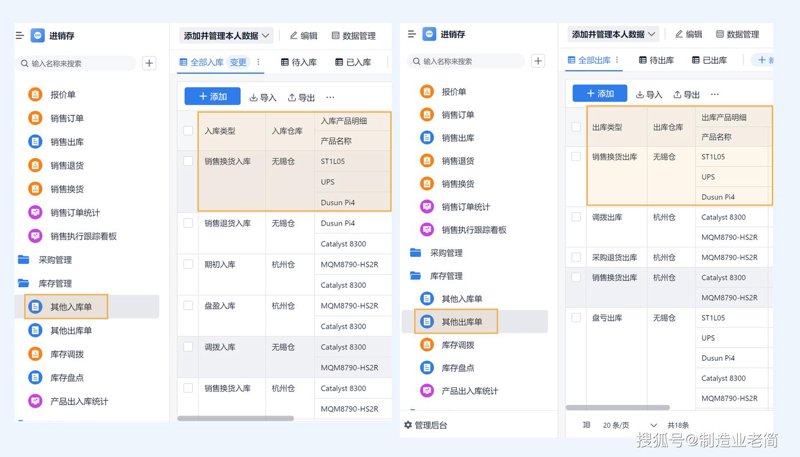Open the more options dots in left toolbar
Screen dimensions: 800x457
coord(330,97)
